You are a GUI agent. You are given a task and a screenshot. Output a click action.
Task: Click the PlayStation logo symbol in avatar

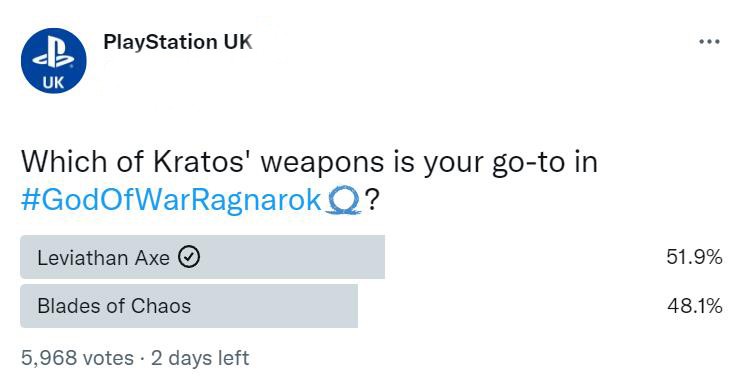(x=54, y=55)
